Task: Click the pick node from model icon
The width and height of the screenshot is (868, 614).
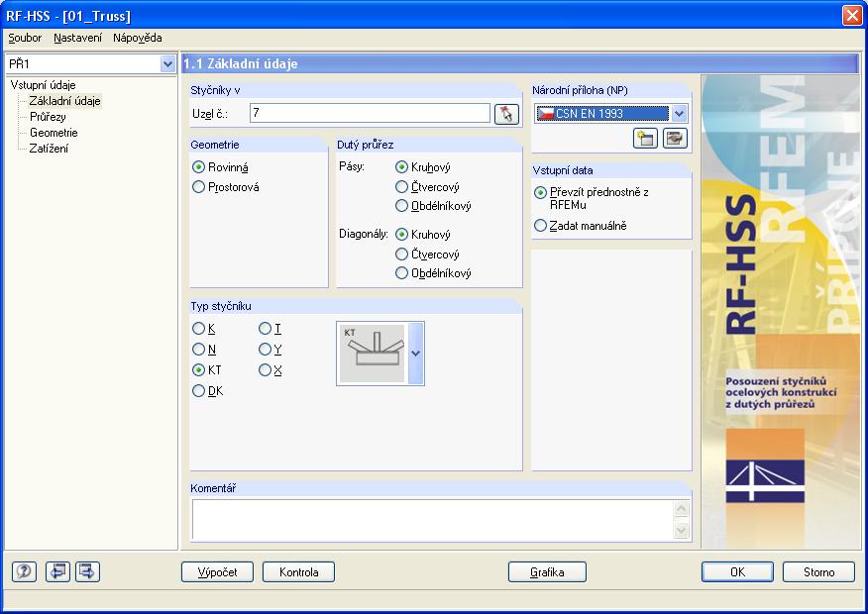Action: (506, 114)
